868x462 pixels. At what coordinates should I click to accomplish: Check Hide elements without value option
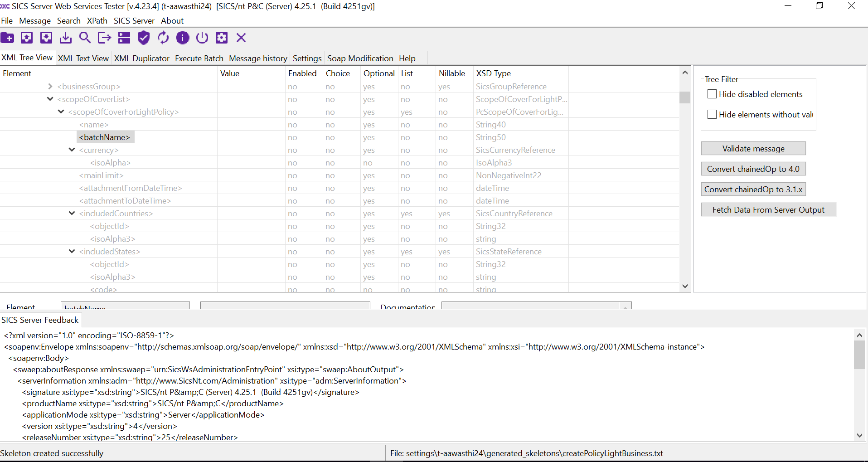(x=712, y=115)
